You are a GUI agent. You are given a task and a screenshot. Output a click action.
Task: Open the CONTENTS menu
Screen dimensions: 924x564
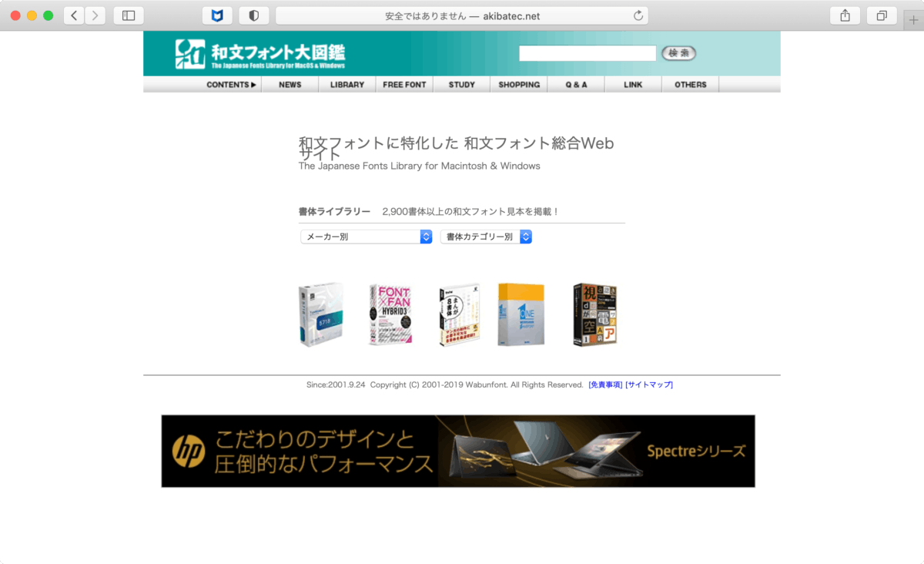(231, 85)
